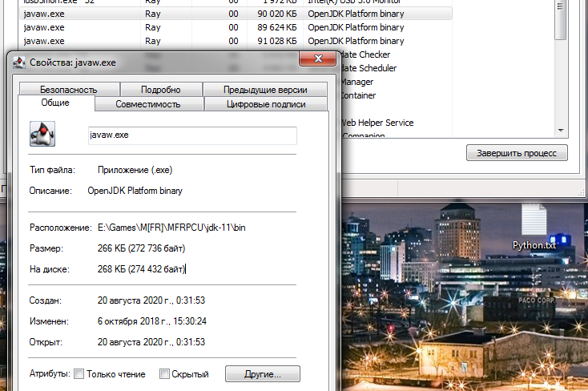
Task: Enable the Скрытый attribute checkbox
Action: point(165,374)
